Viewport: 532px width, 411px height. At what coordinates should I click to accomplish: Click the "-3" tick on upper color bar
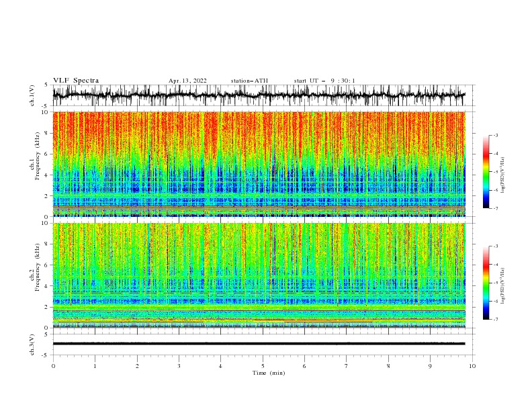pyautogui.click(x=496, y=135)
